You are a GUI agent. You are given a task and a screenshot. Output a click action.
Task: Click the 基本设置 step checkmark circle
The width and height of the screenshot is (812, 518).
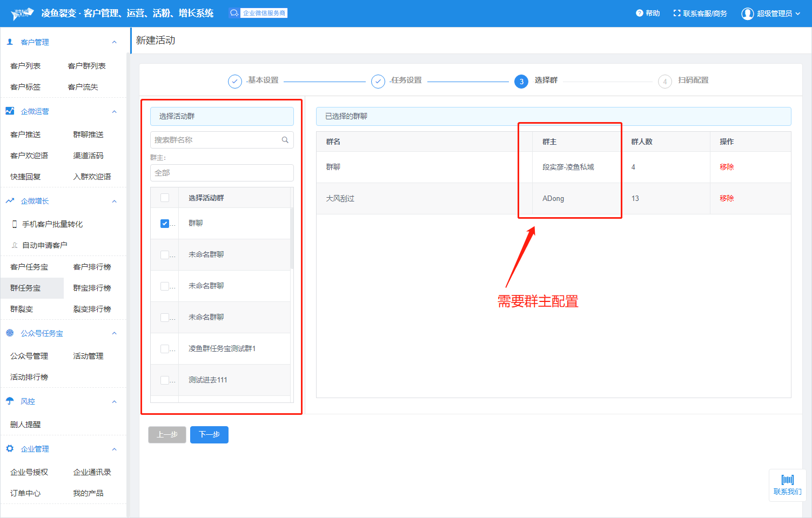(x=234, y=81)
